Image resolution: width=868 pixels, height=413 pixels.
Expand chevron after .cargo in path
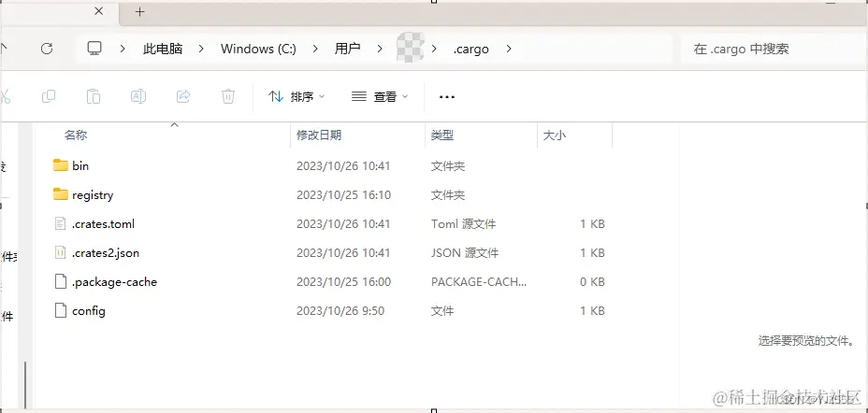click(509, 49)
